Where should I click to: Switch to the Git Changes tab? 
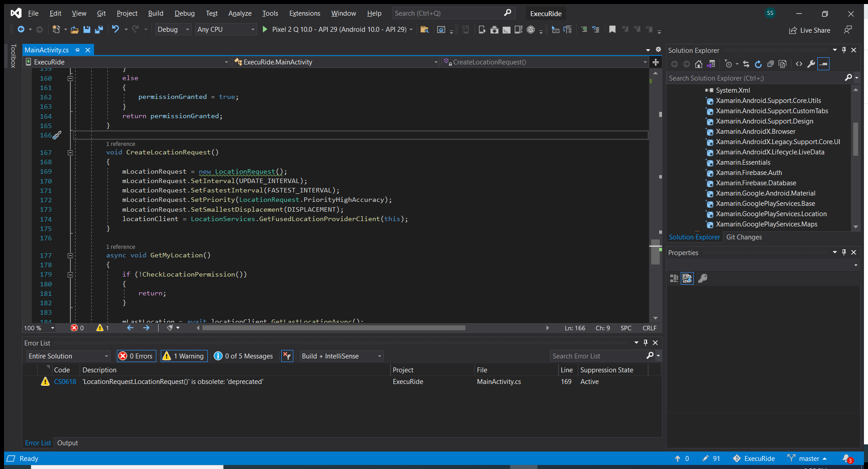click(x=744, y=237)
